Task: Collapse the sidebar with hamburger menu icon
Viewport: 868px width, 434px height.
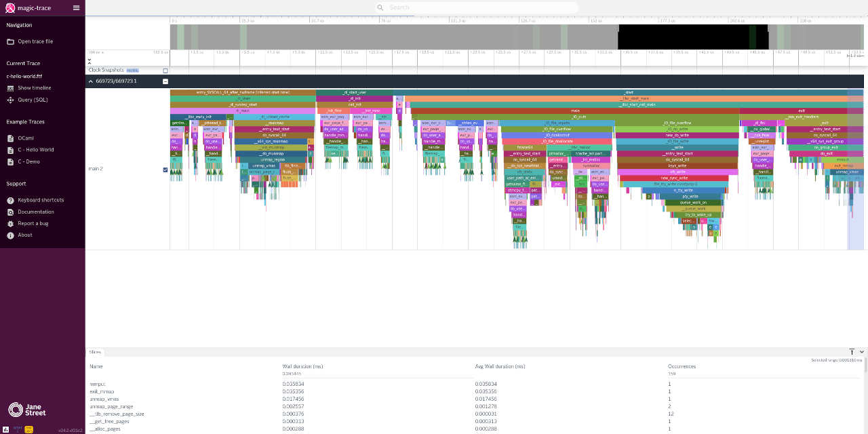Action: click(x=76, y=8)
